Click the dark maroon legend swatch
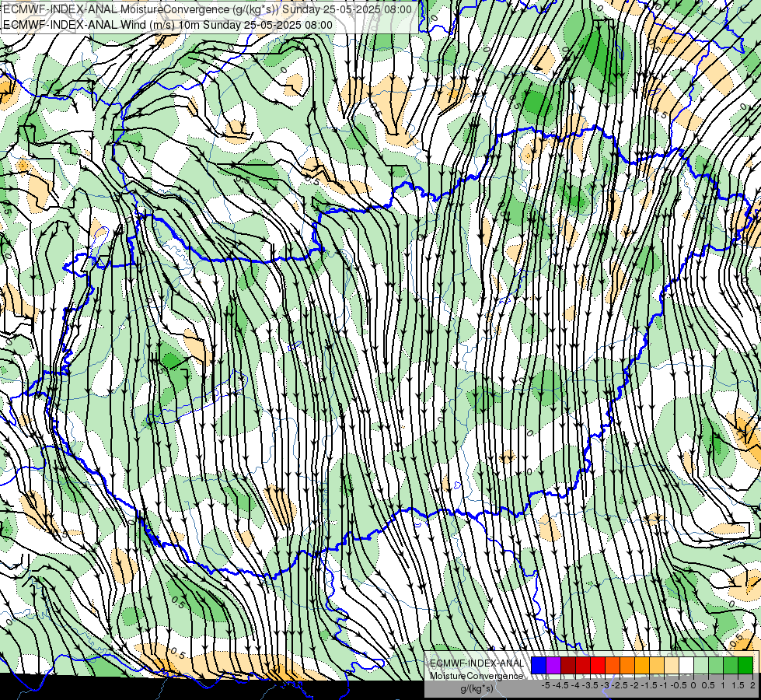Image resolution: width=761 pixels, height=700 pixels. [568, 665]
